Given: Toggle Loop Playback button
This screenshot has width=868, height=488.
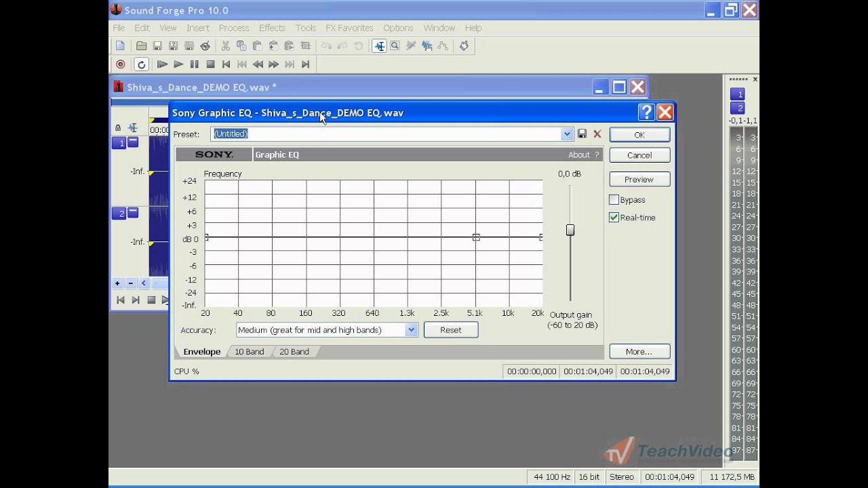Looking at the screenshot, I should coord(141,64).
